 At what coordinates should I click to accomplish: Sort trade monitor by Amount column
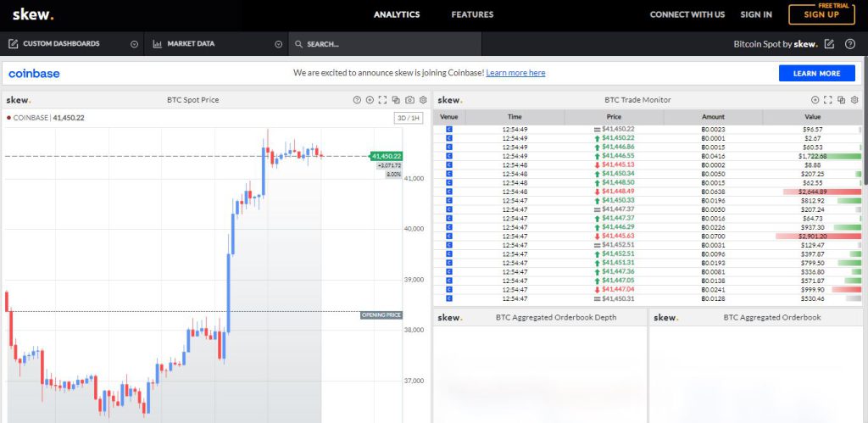pyautogui.click(x=713, y=117)
